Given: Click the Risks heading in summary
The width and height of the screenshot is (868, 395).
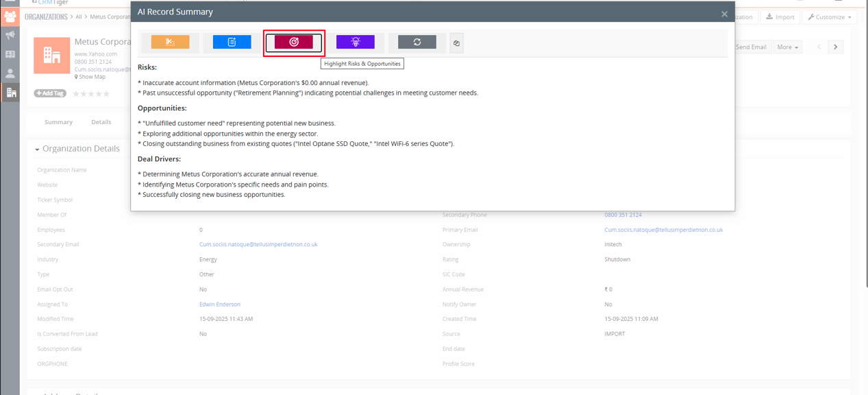Looking at the screenshot, I should [147, 67].
